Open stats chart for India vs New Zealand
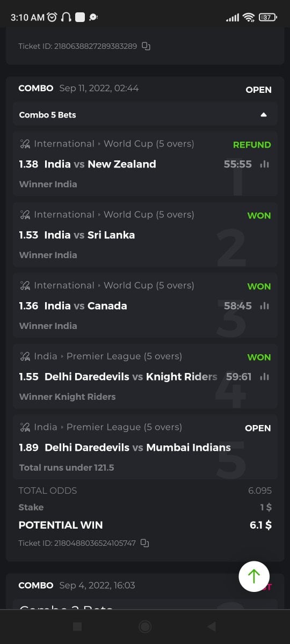Image resolution: width=290 pixels, height=644 pixels. (x=264, y=164)
